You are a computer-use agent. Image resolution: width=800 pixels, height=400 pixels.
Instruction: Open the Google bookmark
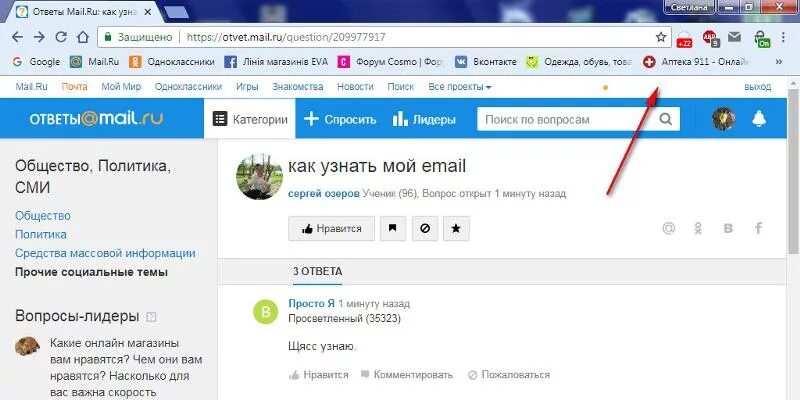click(36, 62)
